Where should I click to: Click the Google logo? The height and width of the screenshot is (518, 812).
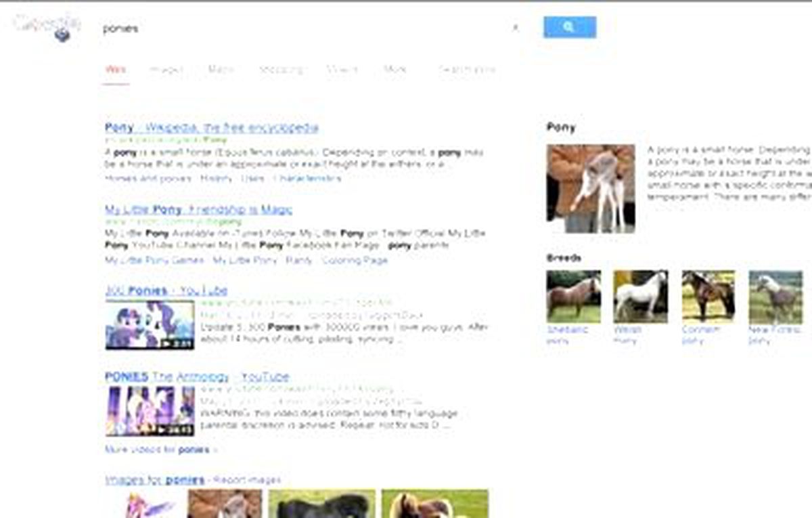click(47, 27)
